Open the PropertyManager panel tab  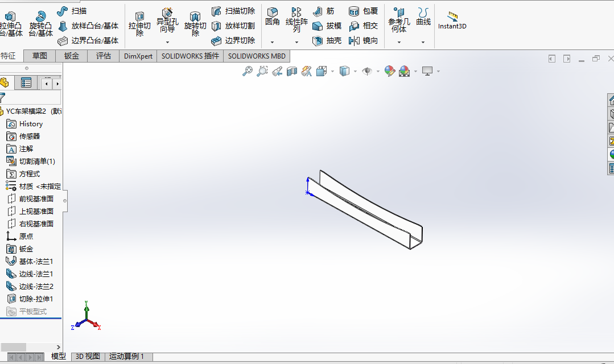click(26, 83)
